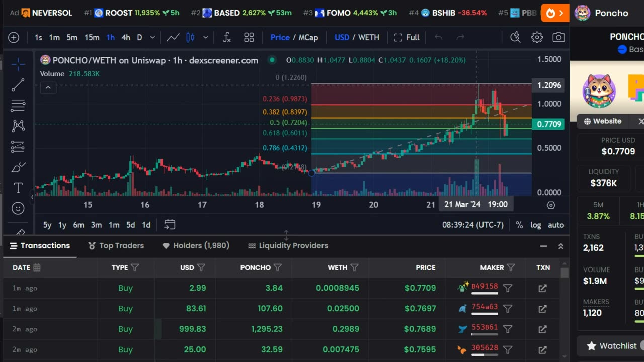
Task: Filter transactions by maker B49158
Action: coord(508,288)
